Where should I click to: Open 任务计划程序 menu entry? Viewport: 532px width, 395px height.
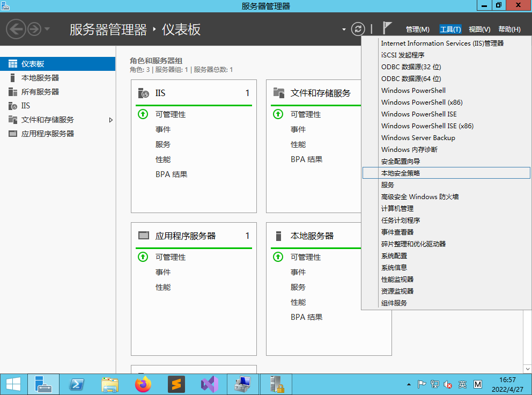click(446, 220)
